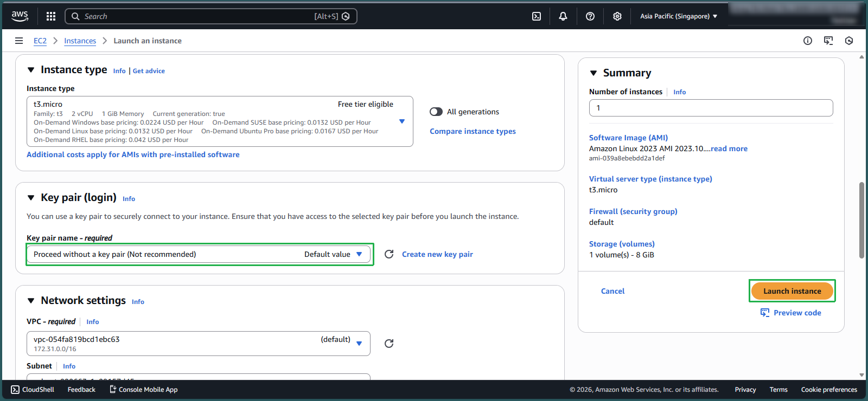Refresh the key pair list
Viewport: 868px width, 401px height.
389,254
